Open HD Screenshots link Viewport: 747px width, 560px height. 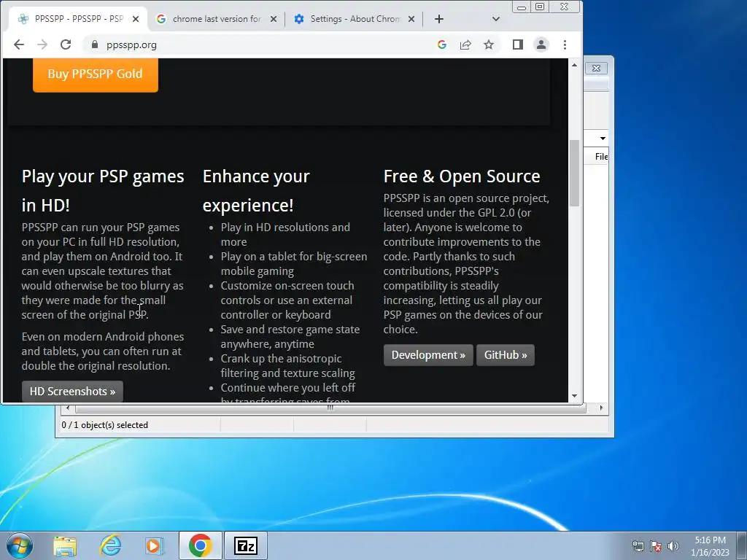click(x=72, y=392)
